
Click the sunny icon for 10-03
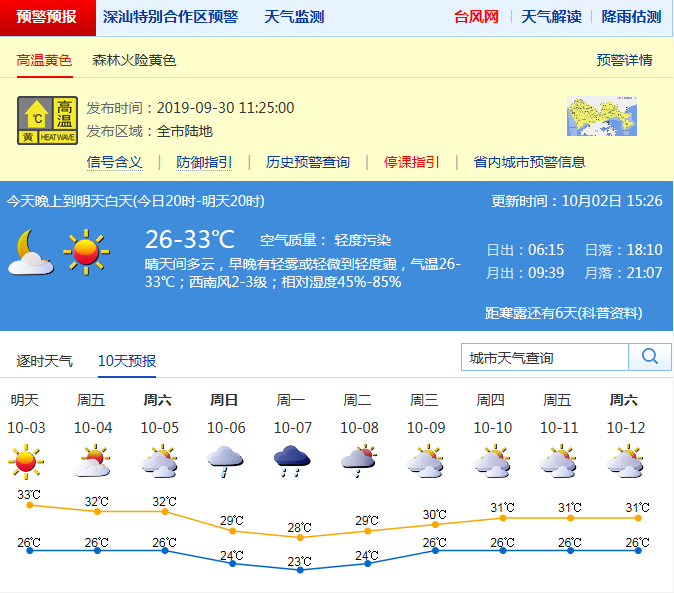[26, 460]
